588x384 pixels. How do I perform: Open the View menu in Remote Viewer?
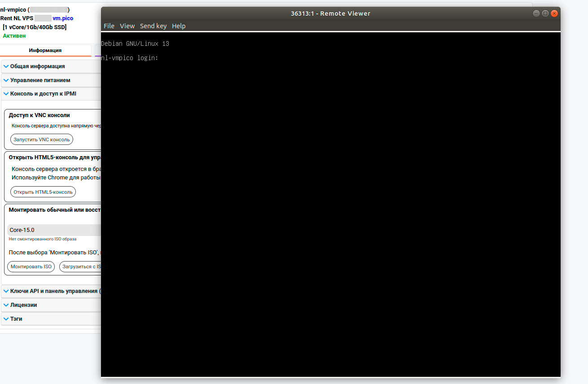(127, 26)
